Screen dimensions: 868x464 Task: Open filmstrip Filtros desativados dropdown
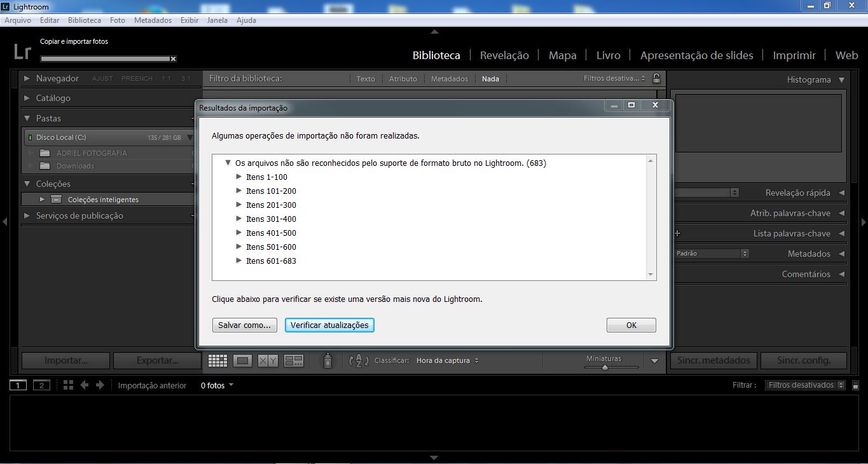coord(805,385)
